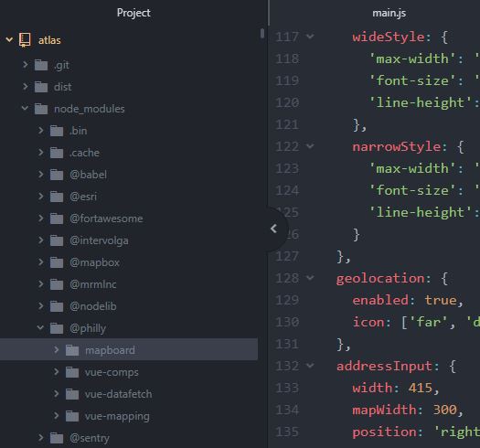Expand the vue-mapping folder chevron

click(57, 416)
